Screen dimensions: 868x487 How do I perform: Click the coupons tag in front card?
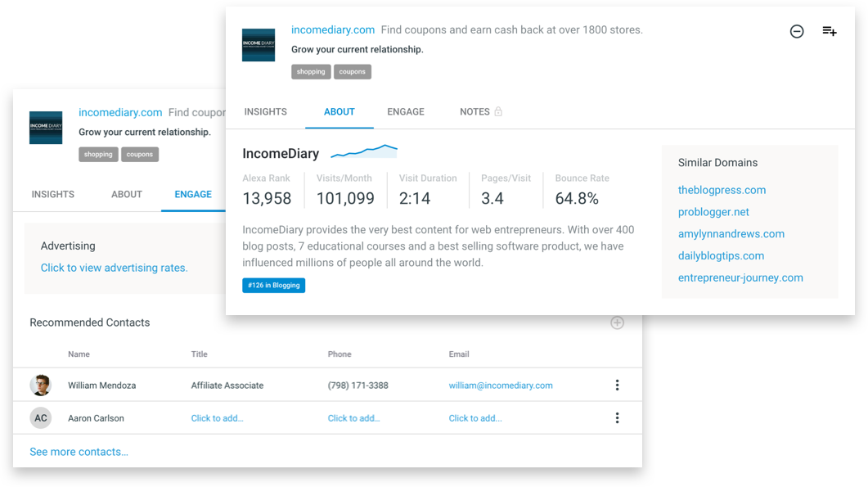[x=353, y=71]
